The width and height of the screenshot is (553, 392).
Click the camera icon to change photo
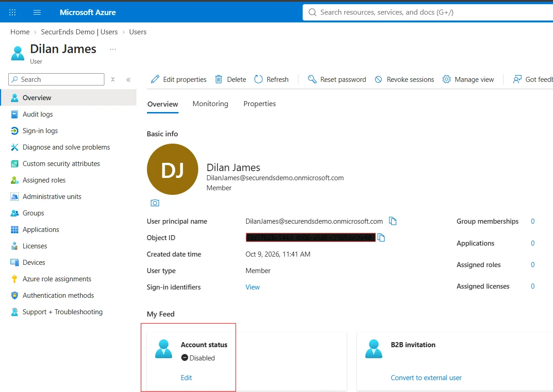click(155, 203)
